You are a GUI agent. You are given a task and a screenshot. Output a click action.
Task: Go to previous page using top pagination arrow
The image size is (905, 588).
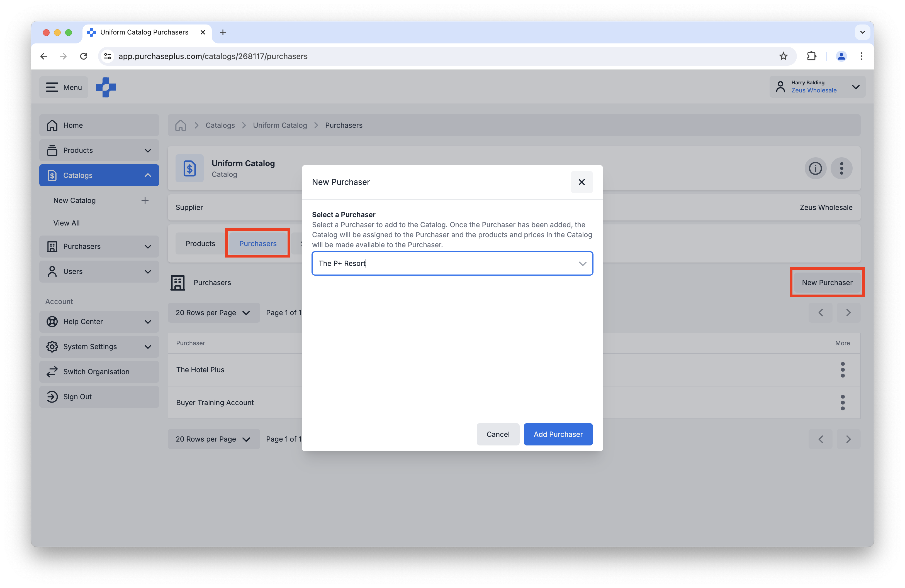(x=821, y=313)
